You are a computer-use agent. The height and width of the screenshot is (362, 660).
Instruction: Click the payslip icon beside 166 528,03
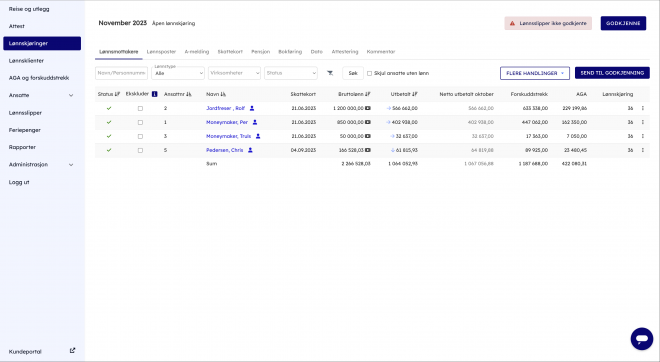(367, 150)
